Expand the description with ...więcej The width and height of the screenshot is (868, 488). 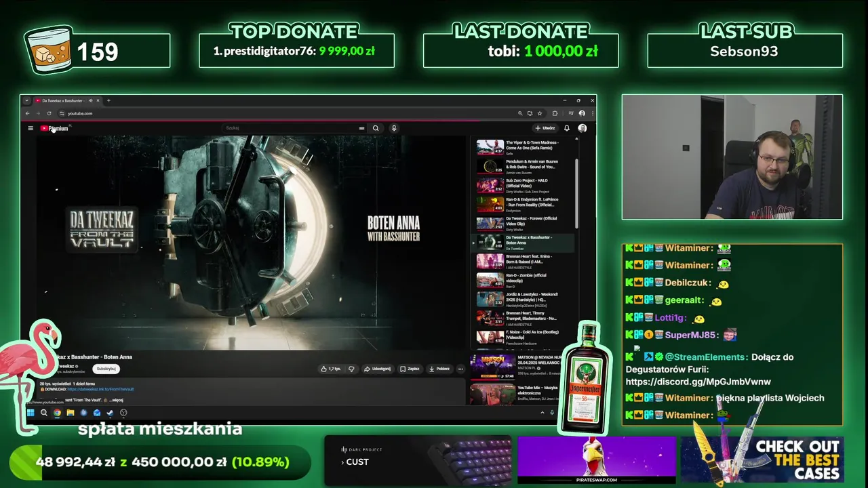[116, 400]
